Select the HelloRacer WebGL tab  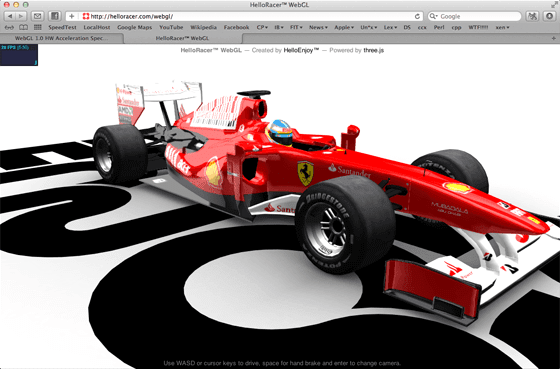coord(182,38)
